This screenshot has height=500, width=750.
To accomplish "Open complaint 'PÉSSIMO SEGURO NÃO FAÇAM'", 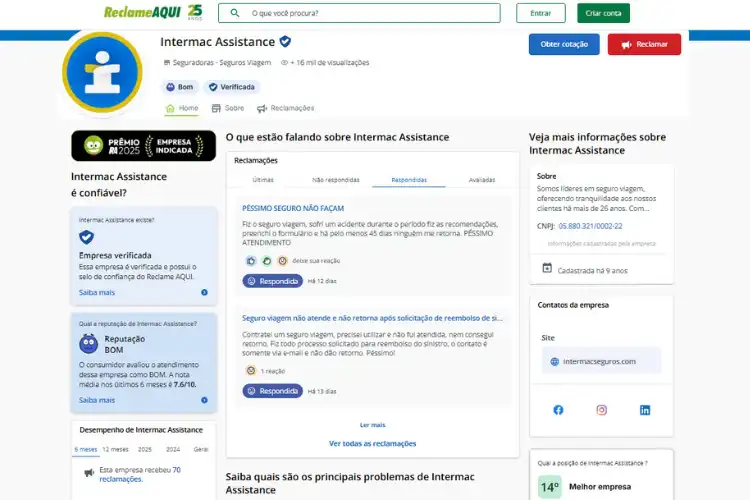I will 293,208.
